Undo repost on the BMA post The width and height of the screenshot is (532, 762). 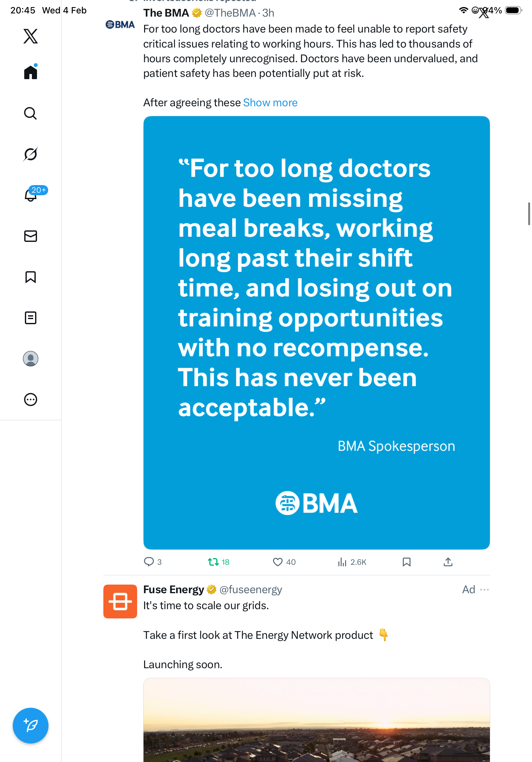click(213, 562)
